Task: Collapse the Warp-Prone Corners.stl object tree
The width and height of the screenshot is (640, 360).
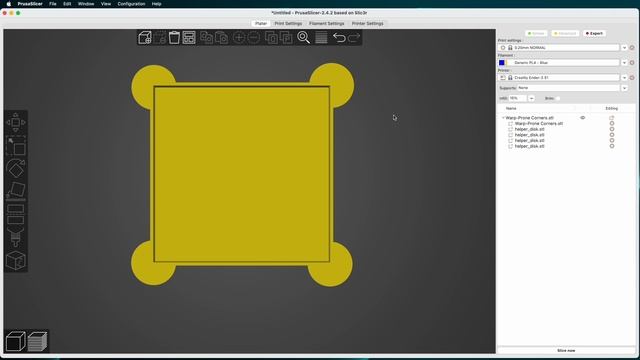Action: [x=503, y=118]
